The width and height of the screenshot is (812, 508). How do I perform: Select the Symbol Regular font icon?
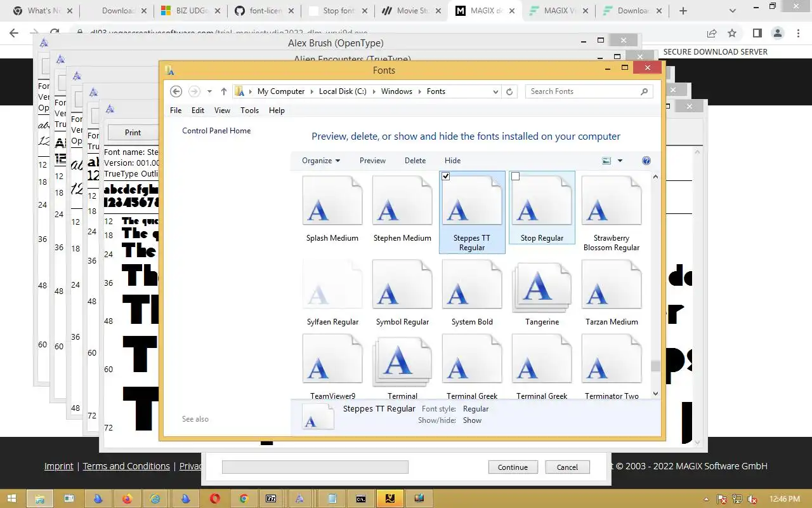click(x=402, y=284)
